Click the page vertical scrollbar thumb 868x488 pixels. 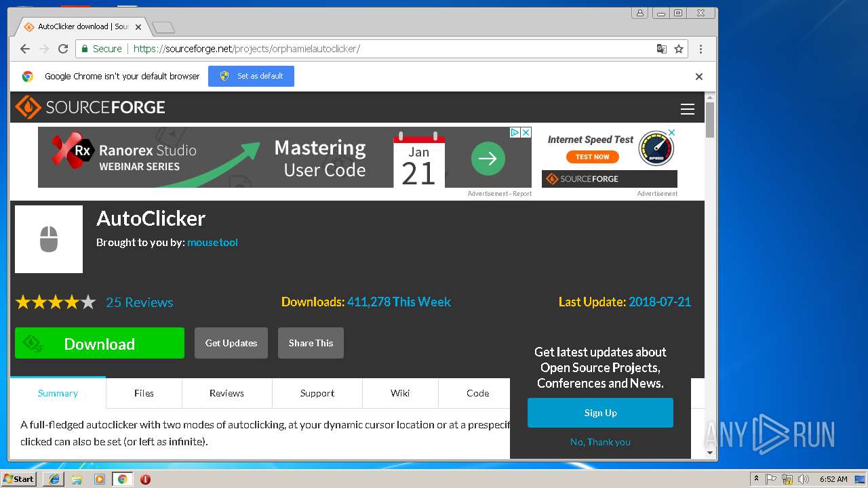pyautogui.click(x=710, y=120)
